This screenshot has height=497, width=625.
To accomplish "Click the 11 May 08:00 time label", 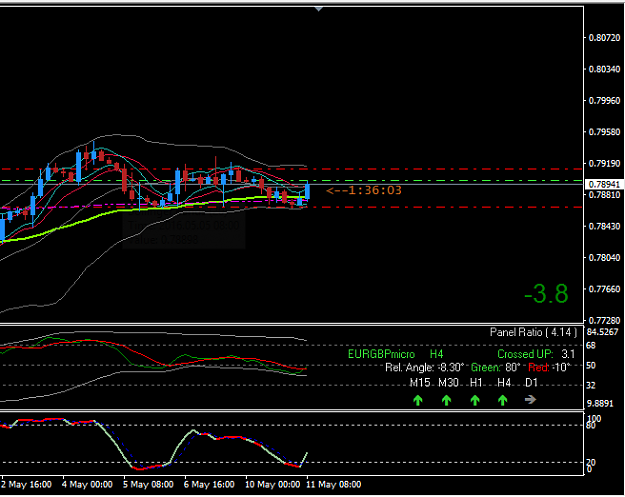I will [x=334, y=485].
